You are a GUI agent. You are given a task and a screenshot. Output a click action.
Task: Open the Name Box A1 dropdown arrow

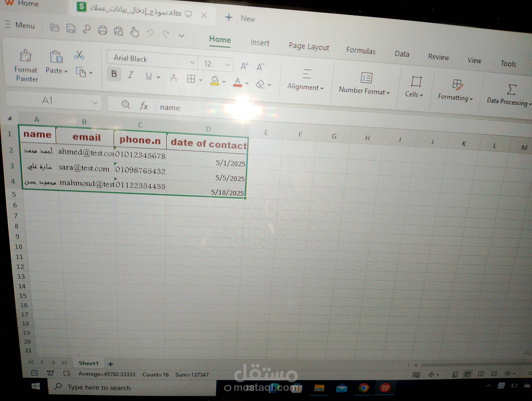click(95, 103)
